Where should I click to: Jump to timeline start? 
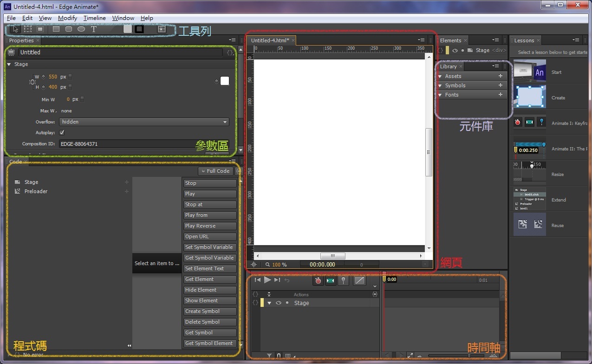[258, 280]
